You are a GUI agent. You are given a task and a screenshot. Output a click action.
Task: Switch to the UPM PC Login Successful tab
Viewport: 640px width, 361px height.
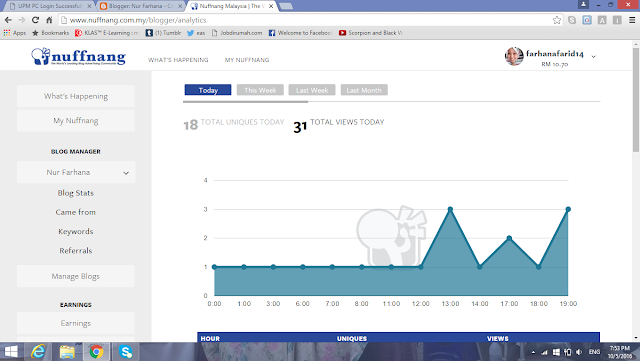point(49,6)
